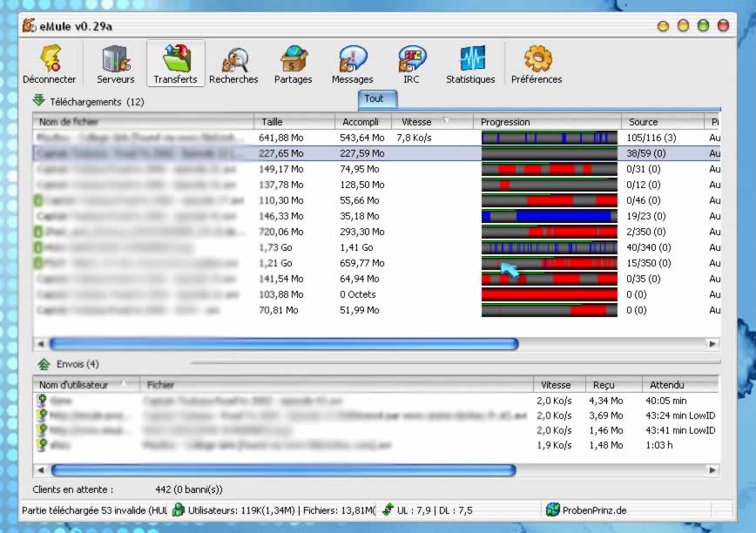Sort downloads by Progression column
The height and width of the screenshot is (533, 756).
point(547,121)
